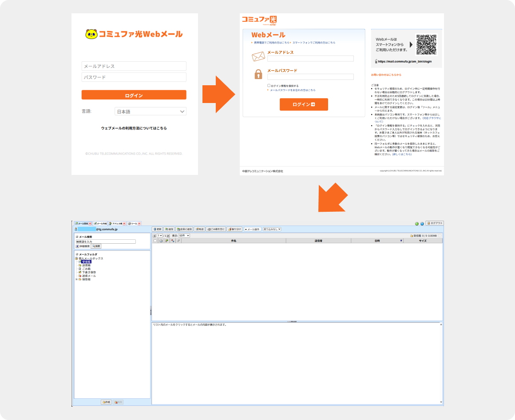Click the green information icon near logout
Viewport: 515px width, 420px height.
(x=417, y=224)
